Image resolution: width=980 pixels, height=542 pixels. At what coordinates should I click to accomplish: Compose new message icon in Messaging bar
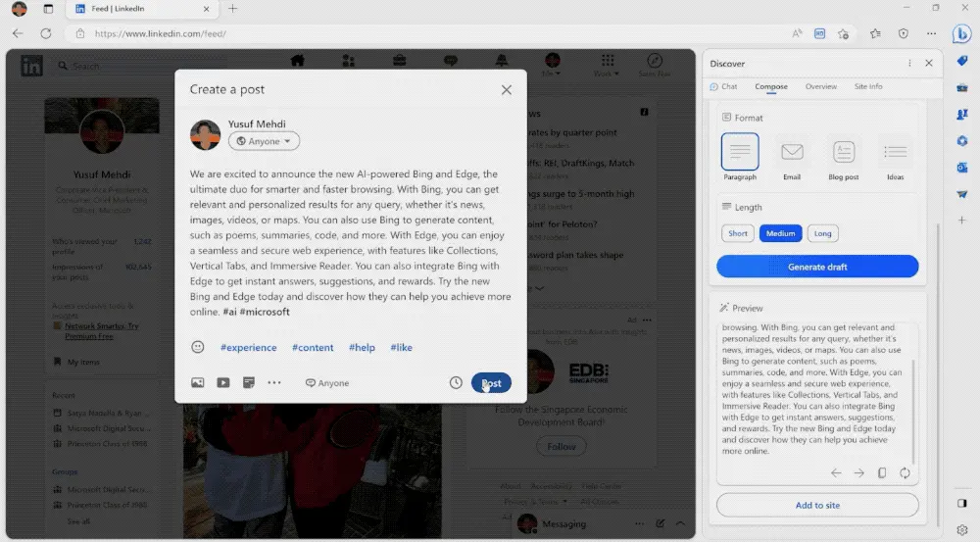[x=660, y=523]
